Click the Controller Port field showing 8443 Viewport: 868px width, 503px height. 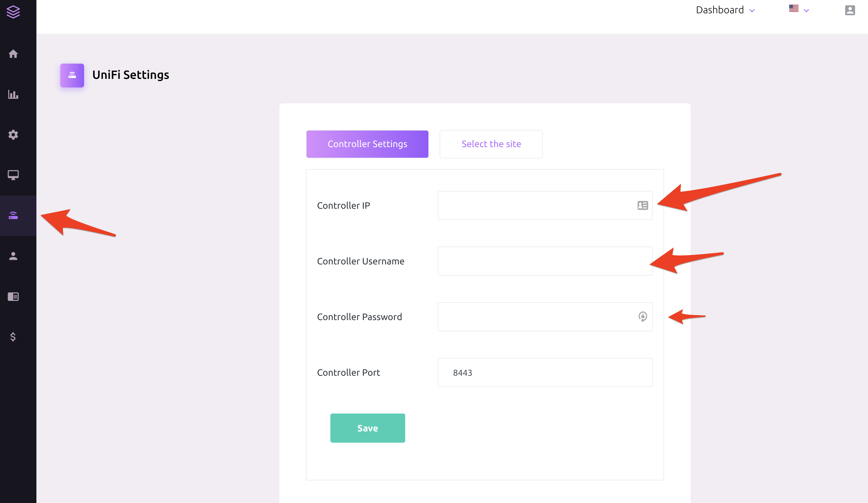click(545, 372)
